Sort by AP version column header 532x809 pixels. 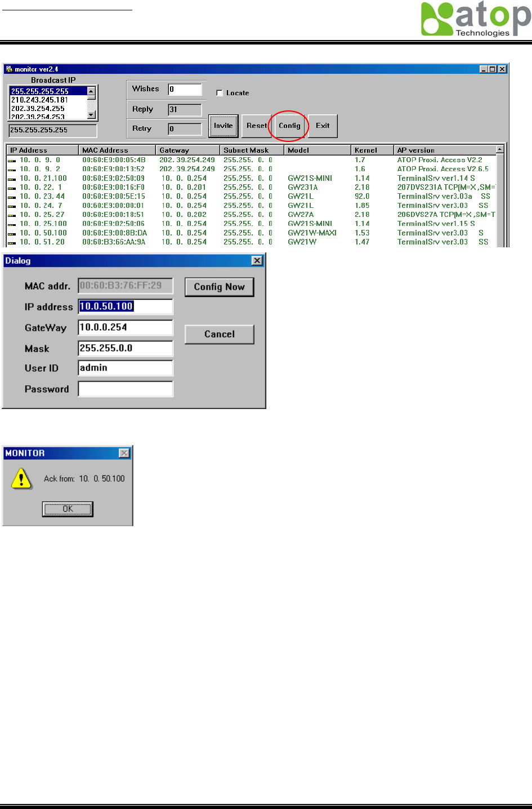click(445, 150)
